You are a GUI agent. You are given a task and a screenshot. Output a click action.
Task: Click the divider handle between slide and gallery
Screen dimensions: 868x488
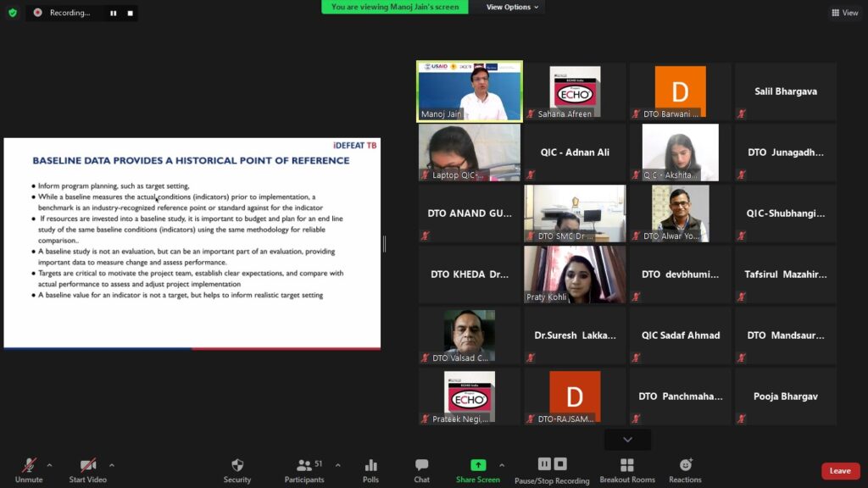click(384, 244)
